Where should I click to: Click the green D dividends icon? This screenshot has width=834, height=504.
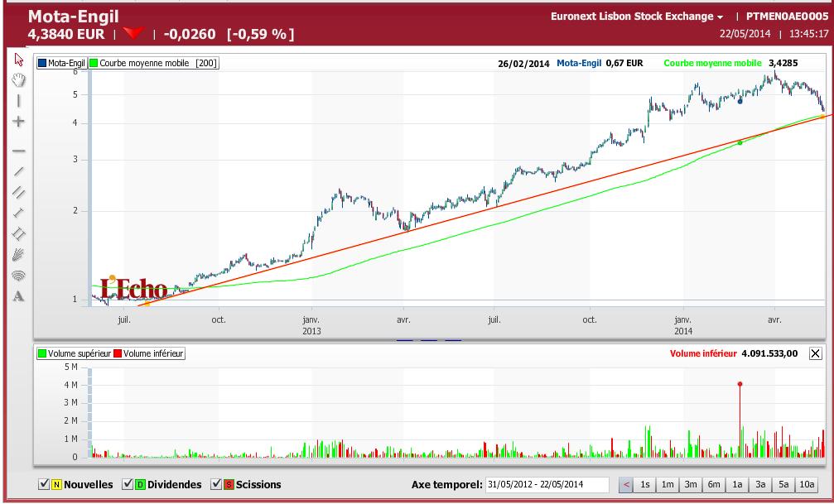(140, 484)
